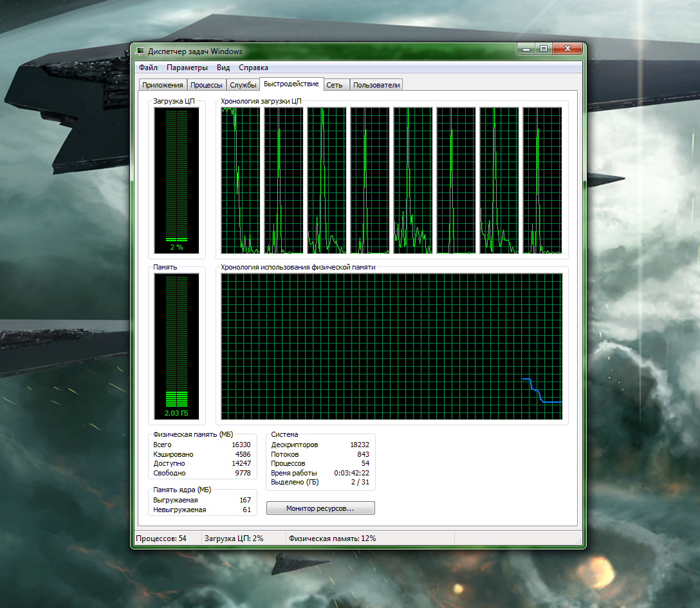The image size is (700, 608).
Task: Switch to the Сеть tab
Action: pyautogui.click(x=334, y=85)
